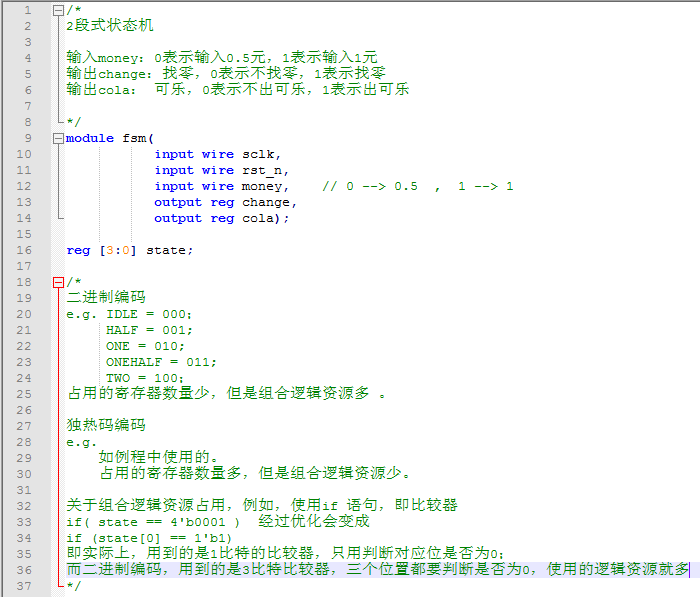The height and width of the screenshot is (597, 700).
Task: Collapse the module fsm fold at line 9
Action: pyautogui.click(x=57, y=138)
